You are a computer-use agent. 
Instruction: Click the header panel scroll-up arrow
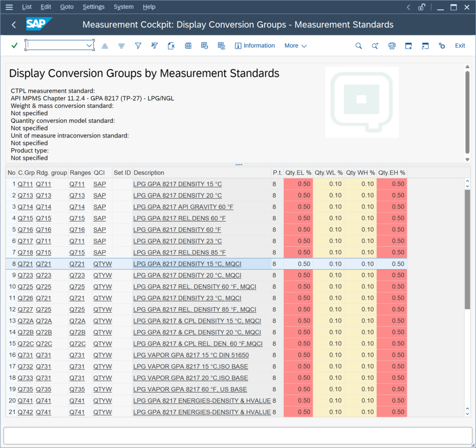tap(468, 67)
